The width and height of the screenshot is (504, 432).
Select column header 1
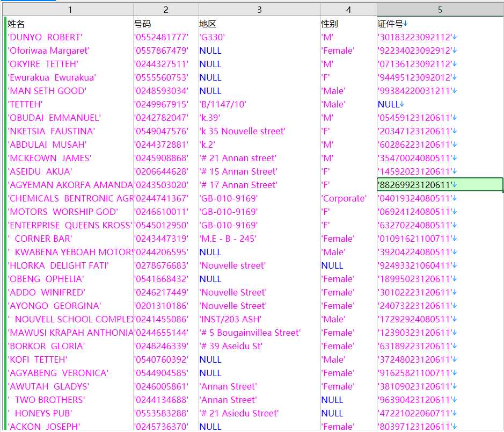(70, 10)
